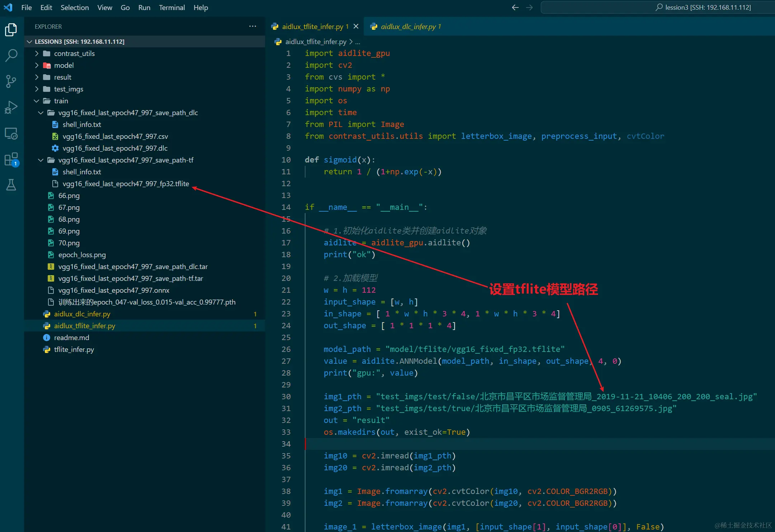The width and height of the screenshot is (775, 532).
Task: Open readme.md in the file tree
Action: (71, 338)
